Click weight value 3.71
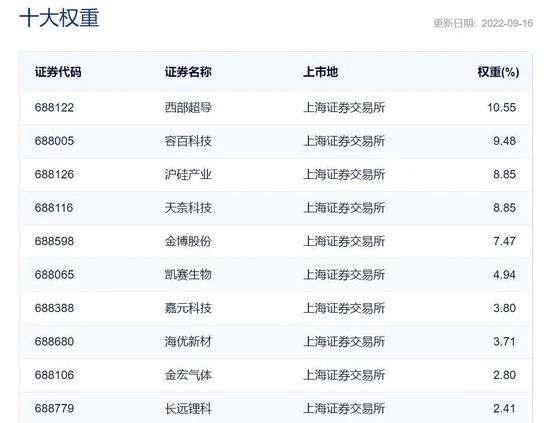Viewport: 550px width, 423px height. (504, 342)
